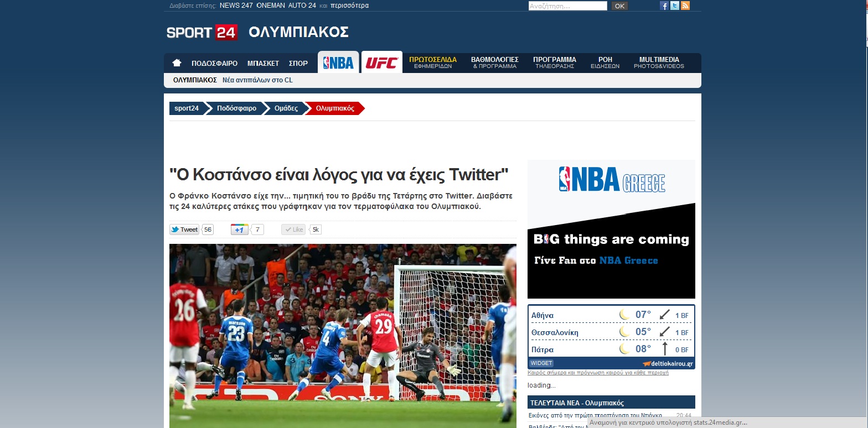The height and width of the screenshot is (428, 868).
Task: Click the article match photo
Action: coord(343,336)
